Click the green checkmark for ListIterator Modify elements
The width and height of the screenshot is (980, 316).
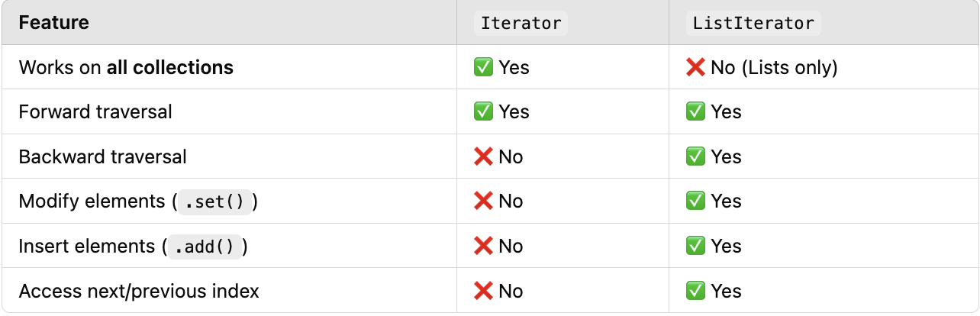(x=695, y=202)
